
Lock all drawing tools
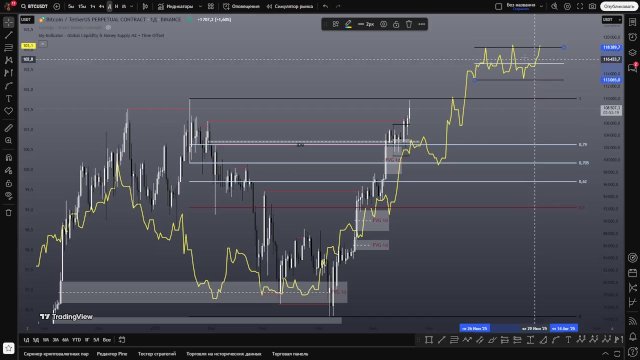pos(9,183)
